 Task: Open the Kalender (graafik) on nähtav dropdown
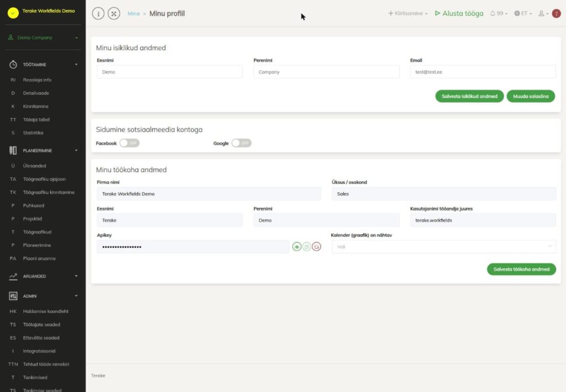click(x=444, y=247)
